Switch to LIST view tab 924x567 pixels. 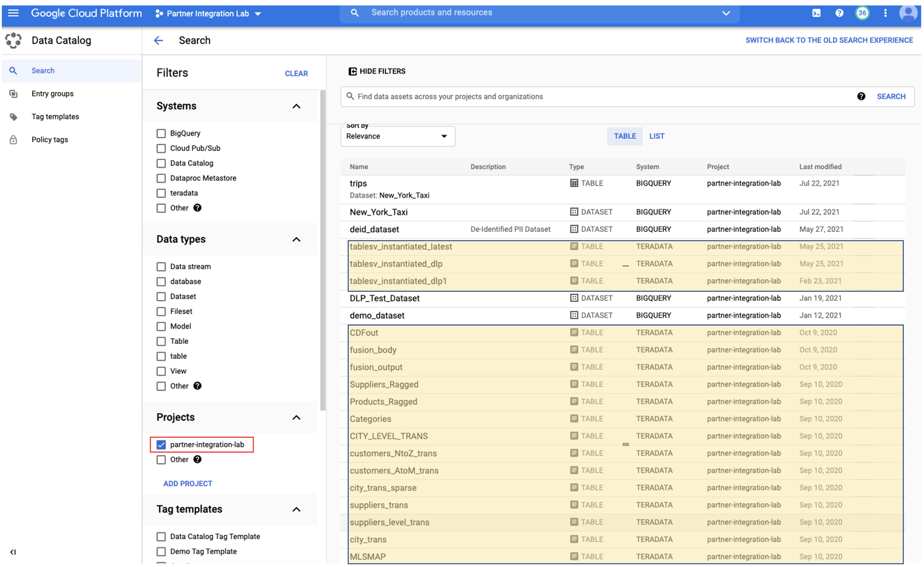tap(655, 137)
